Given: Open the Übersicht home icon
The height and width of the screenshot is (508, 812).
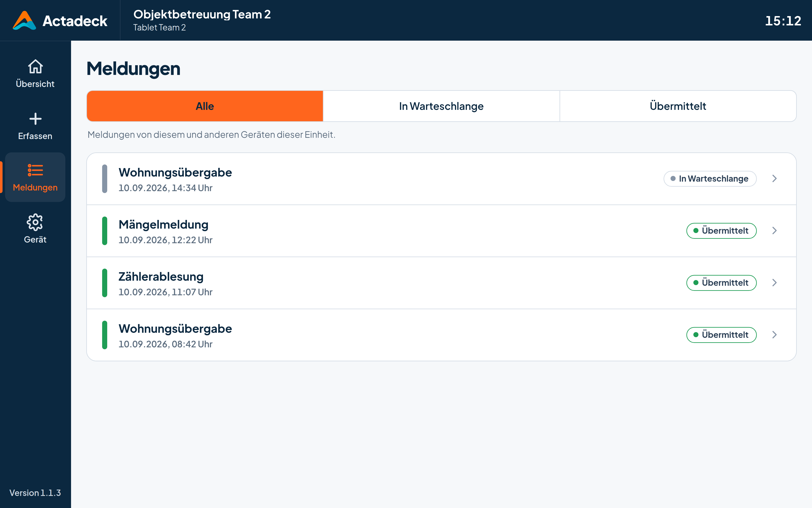Looking at the screenshot, I should pyautogui.click(x=35, y=66).
